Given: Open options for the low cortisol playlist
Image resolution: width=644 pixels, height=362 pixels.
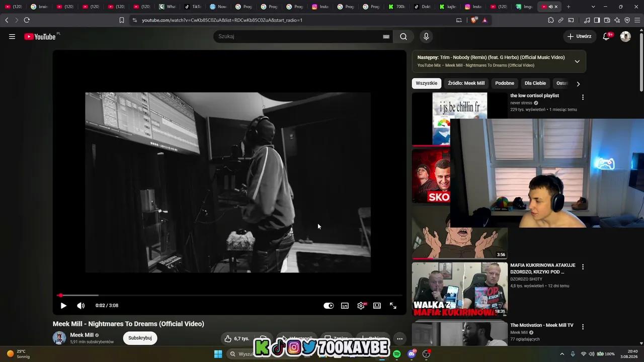Looking at the screenshot, I should click(583, 97).
